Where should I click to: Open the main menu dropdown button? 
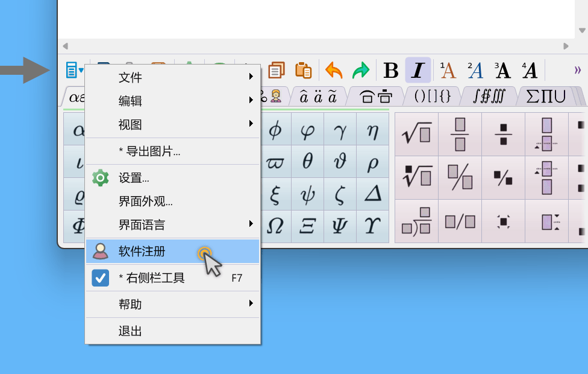(x=74, y=71)
